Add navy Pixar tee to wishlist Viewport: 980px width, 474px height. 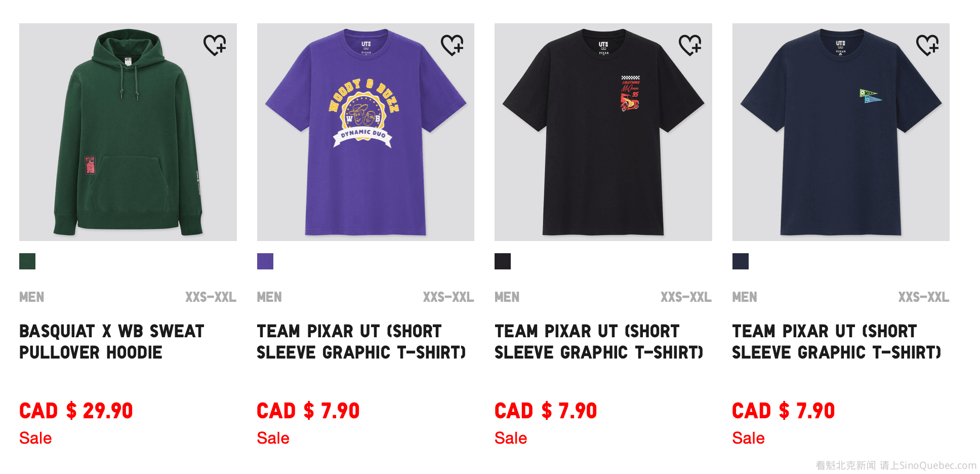(927, 45)
